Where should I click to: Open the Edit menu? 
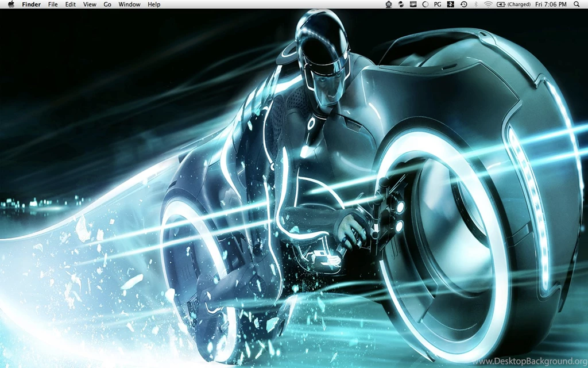(x=71, y=5)
